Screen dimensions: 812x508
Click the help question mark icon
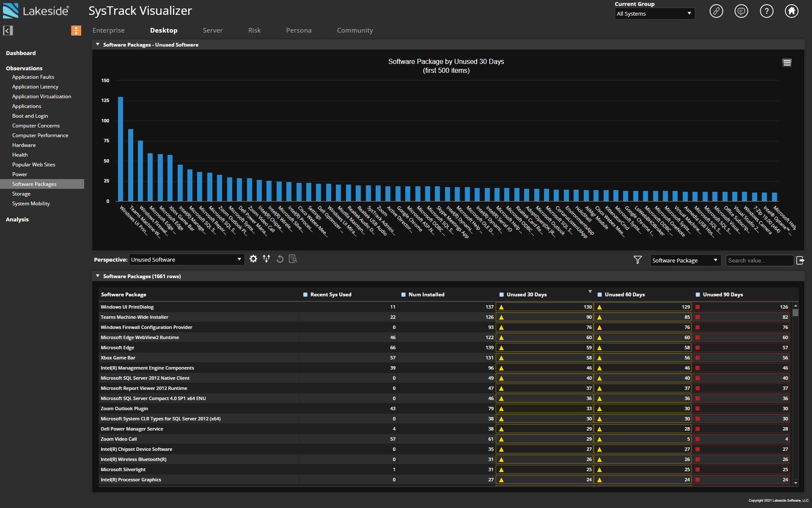[766, 11]
